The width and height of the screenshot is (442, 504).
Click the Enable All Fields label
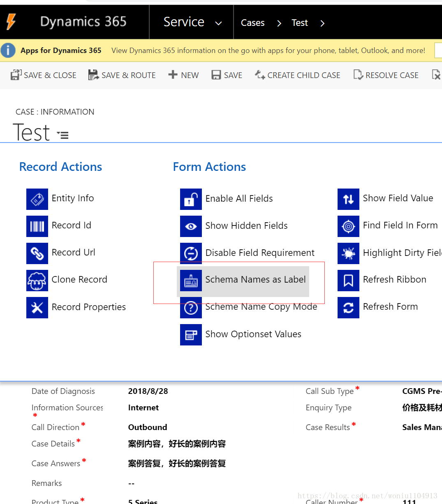pos(239,198)
